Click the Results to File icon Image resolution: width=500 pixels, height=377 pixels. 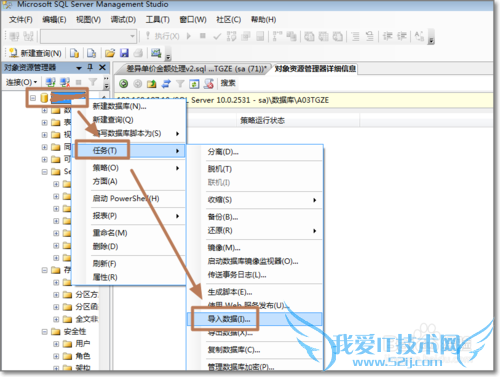pos(338,36)
